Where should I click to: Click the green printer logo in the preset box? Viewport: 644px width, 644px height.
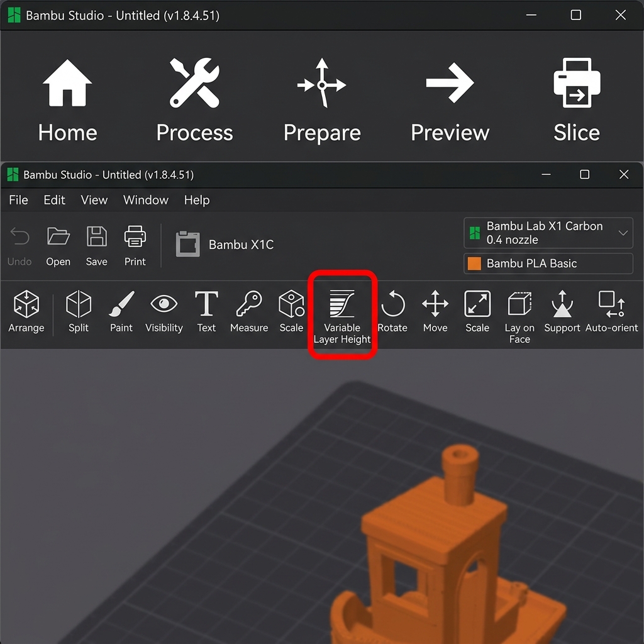475,233
